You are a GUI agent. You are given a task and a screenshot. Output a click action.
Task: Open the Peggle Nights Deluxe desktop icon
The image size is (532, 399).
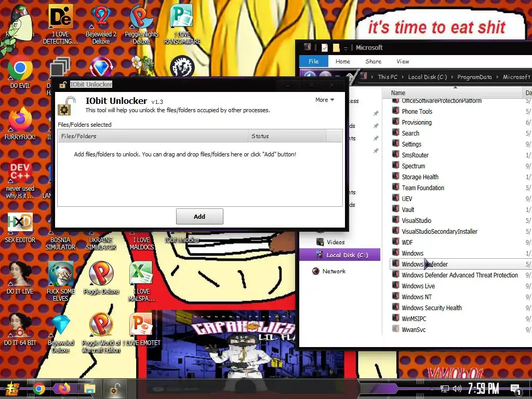(x=141, y=24)
